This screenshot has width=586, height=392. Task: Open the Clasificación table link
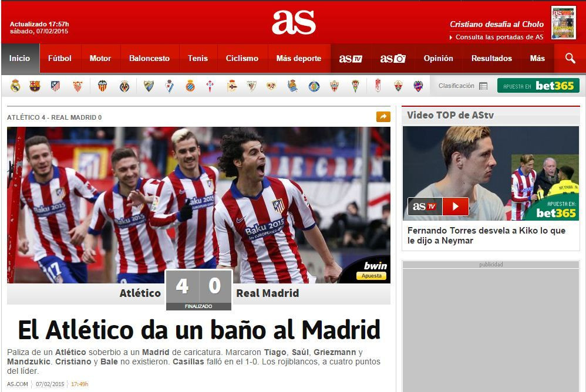[463, 86]
